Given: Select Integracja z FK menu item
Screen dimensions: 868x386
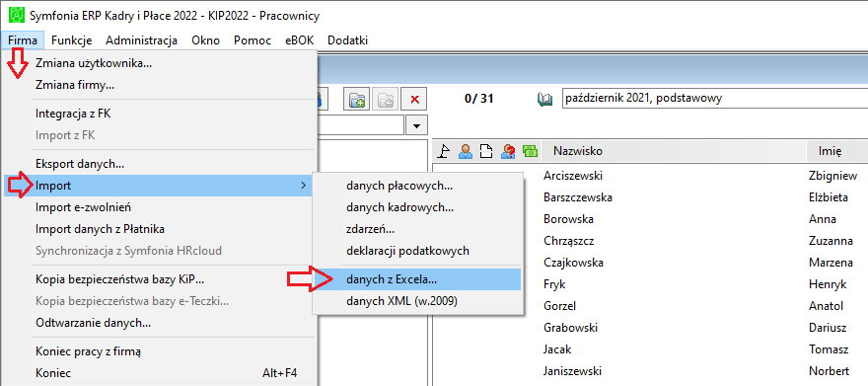Looking at the screenshot, I should (x=161, y=114).
